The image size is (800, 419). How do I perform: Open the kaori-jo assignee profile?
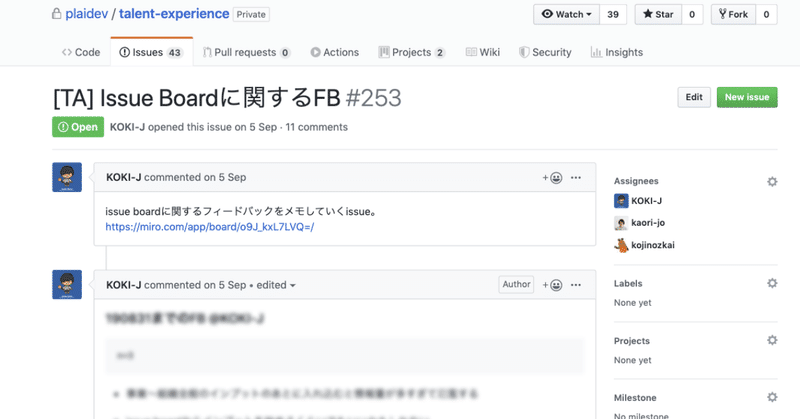(648, 223)
